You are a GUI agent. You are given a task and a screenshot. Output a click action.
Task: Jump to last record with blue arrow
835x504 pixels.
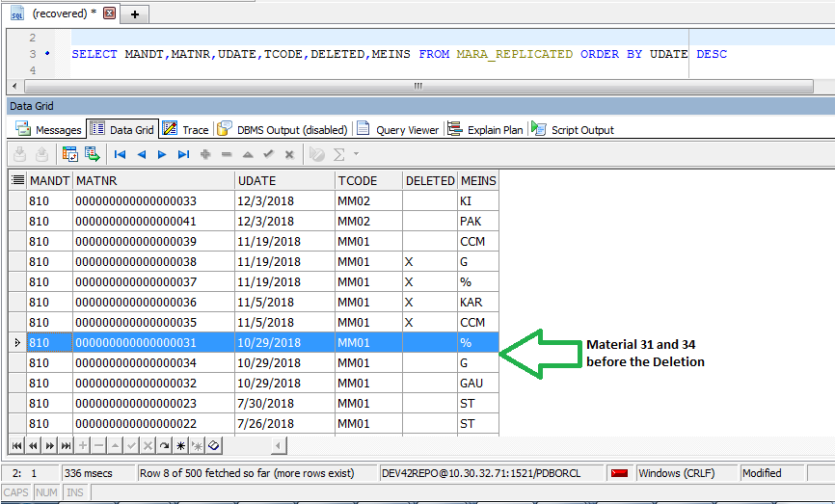click(x=184, y=154)
